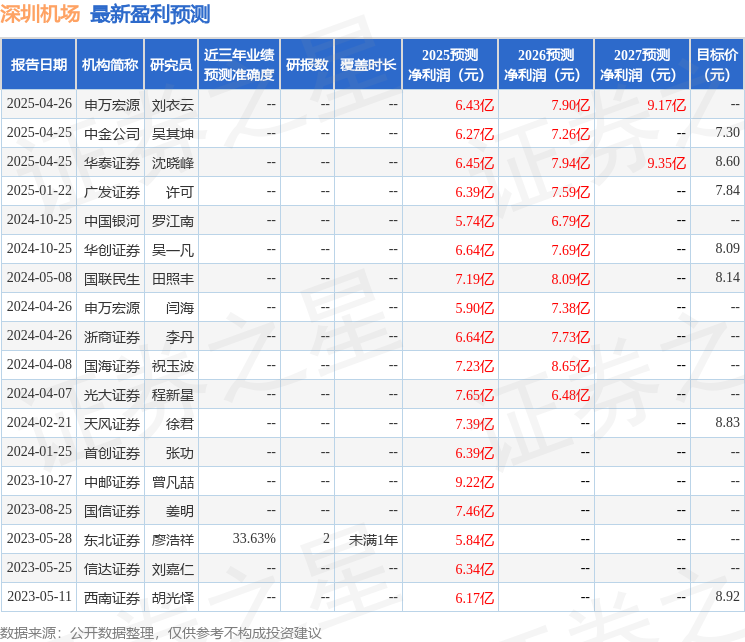Select the 中金公司 institution cell
Image resolution: width=745 pixels, height=642 pixels.
coord(112,134)
